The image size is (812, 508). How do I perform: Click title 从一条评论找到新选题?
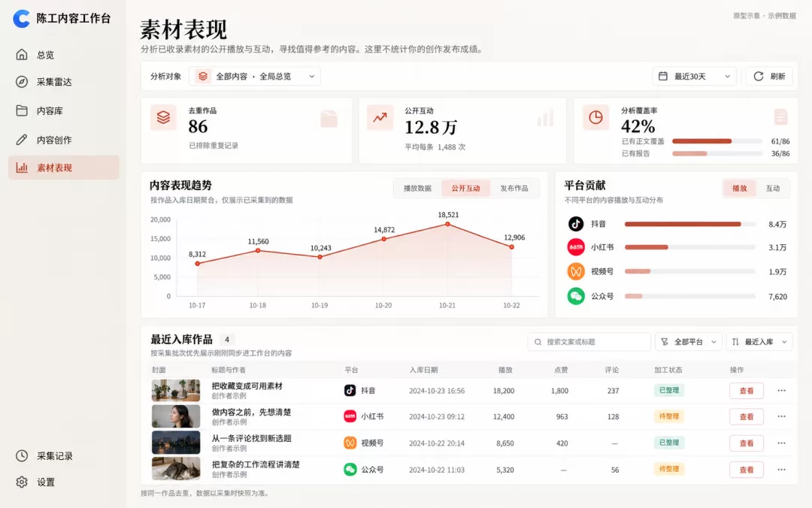point(252,438)
